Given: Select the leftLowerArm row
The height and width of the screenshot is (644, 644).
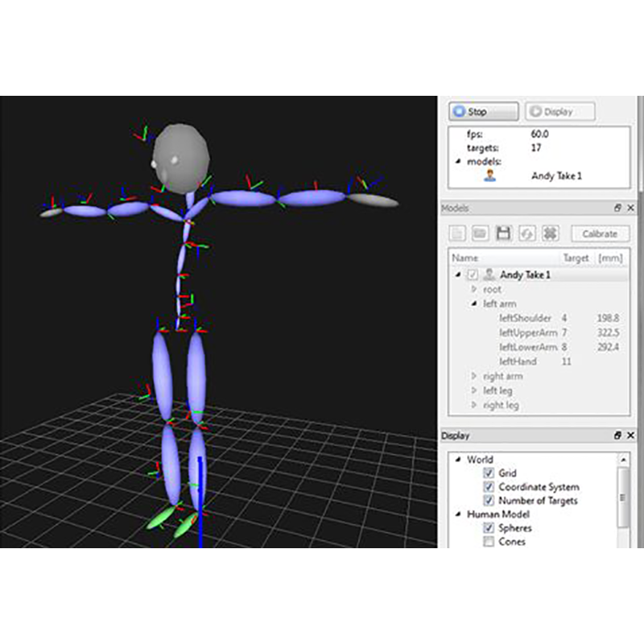Looking at the screenshot, I should coord(539,347).
